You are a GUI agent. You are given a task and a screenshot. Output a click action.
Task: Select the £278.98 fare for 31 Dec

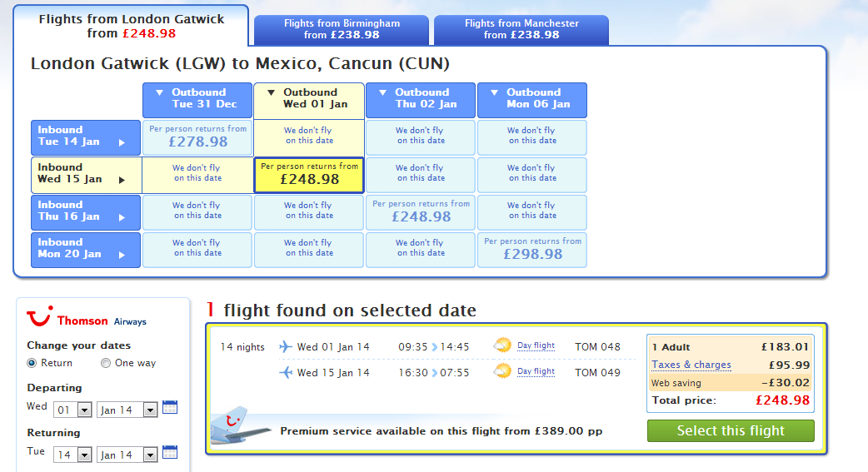[x=197, y=137]
